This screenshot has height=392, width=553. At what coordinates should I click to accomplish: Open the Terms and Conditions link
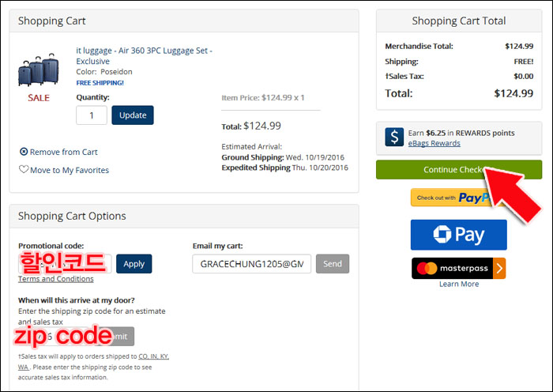[56, 279]
